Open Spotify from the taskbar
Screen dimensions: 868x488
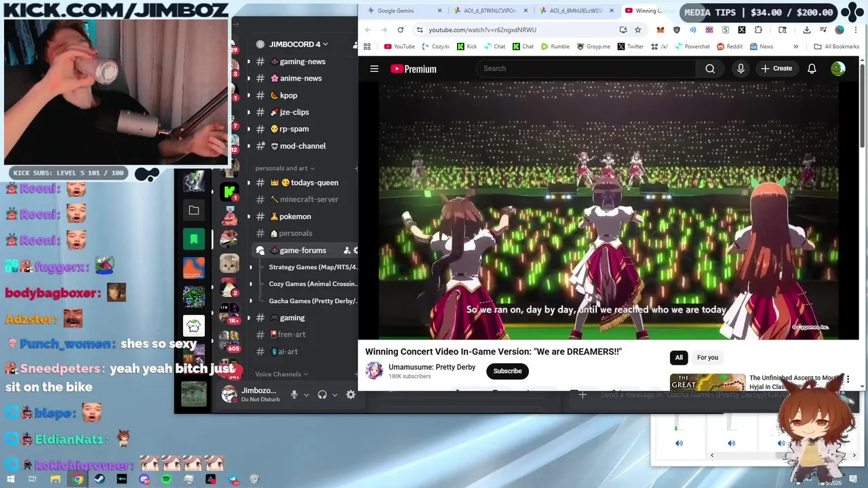(x=167, y=479)
